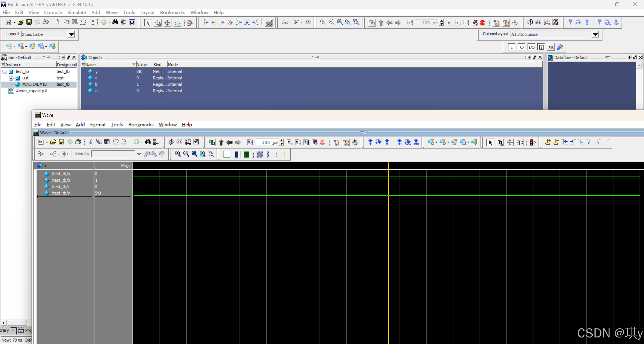Click Insert Cursor icon in Wave toolbar
The image size is (644, 344).
coord(548,142)
